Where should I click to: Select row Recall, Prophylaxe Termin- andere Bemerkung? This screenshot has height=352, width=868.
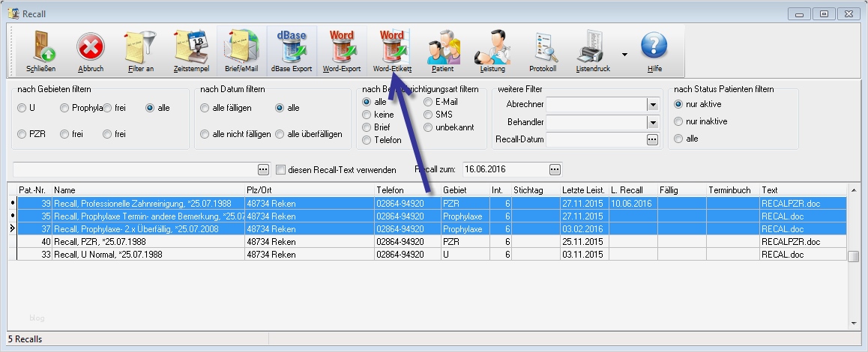pos(432,216)
